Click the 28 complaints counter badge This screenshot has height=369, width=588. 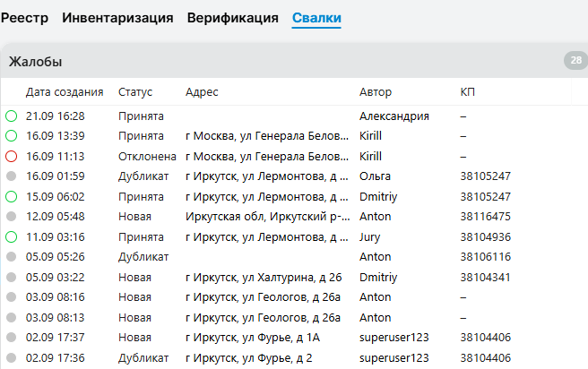point(575,61)
